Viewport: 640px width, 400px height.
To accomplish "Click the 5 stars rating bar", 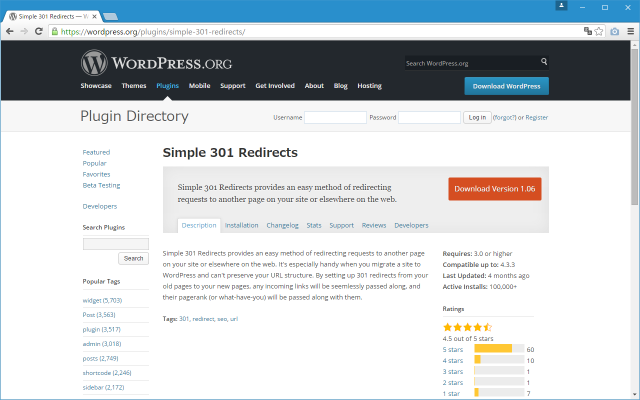I will point(499,349).
